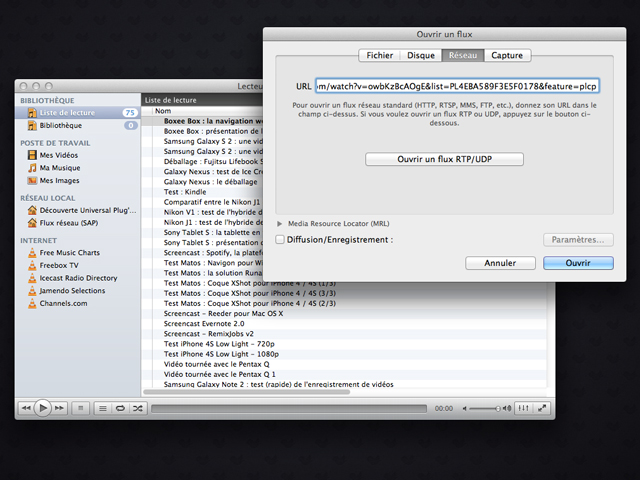Select 'Screencast : Spotify' row

(202, 253)
